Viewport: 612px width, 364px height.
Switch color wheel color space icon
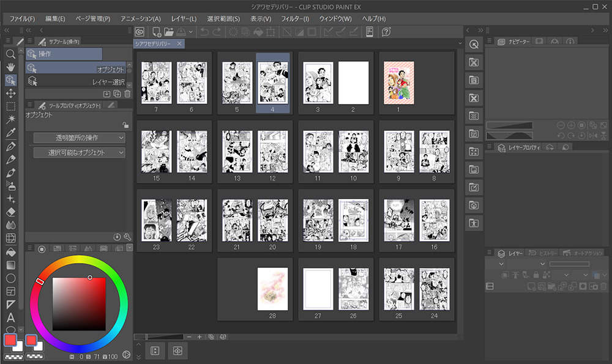point(127,355)
